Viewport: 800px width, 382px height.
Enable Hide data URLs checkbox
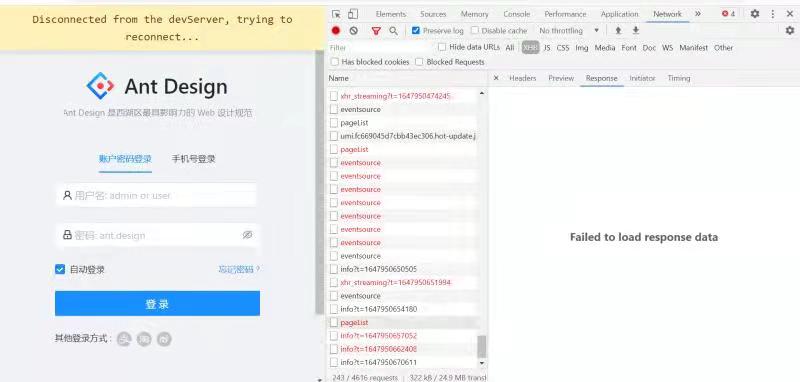point(442,47)
